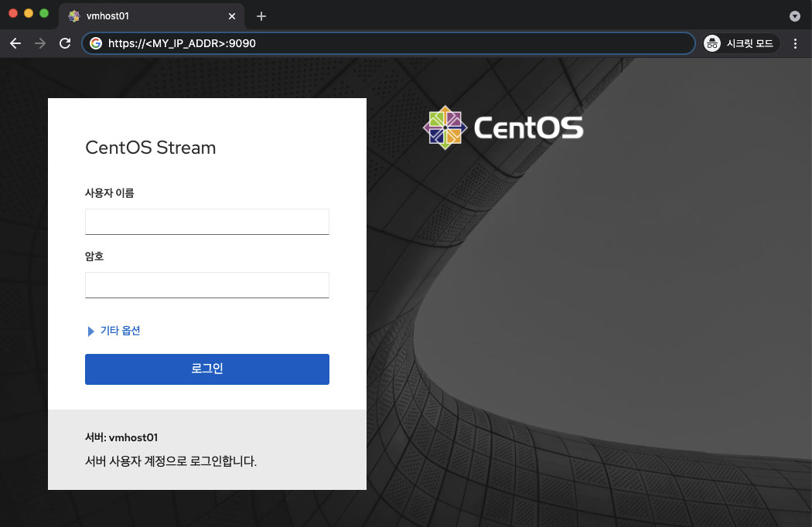The width and height of the screenshot is (812, 527).
Task: Open the tab search dropdown arrow
Action: [x=794, y=15]
